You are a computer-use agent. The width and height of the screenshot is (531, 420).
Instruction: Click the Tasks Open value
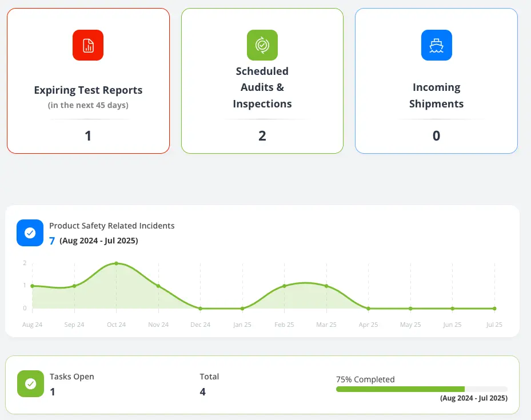[53, 392]
